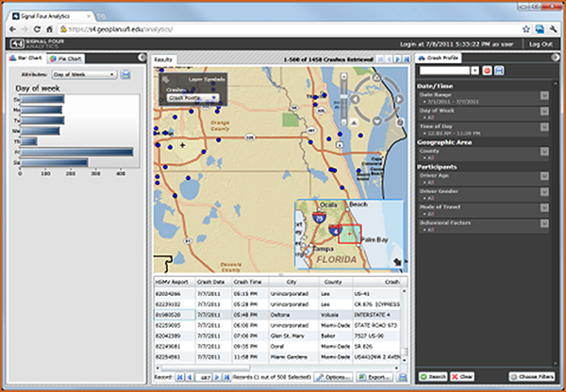The image size is (566, 392).
Task: Open the Crash Points layer symbol dropdown
Action: 192,98
